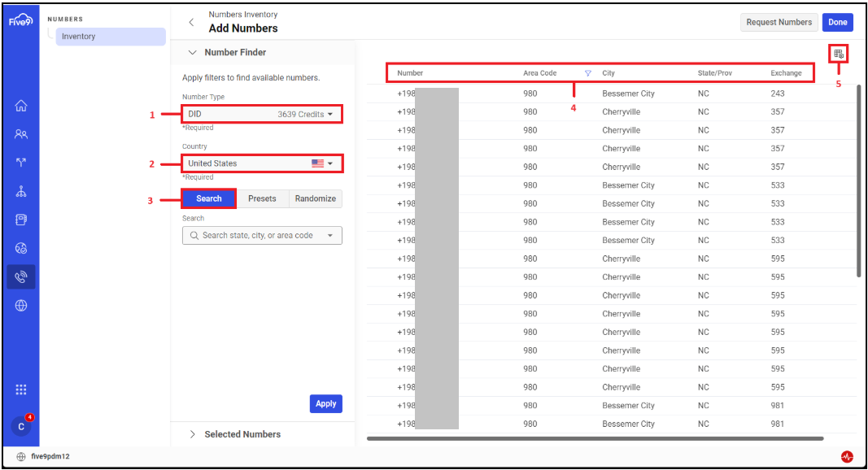Click the back arrow beside Add Numbers
The image size is (868, 470).
(x=191, y=22)
